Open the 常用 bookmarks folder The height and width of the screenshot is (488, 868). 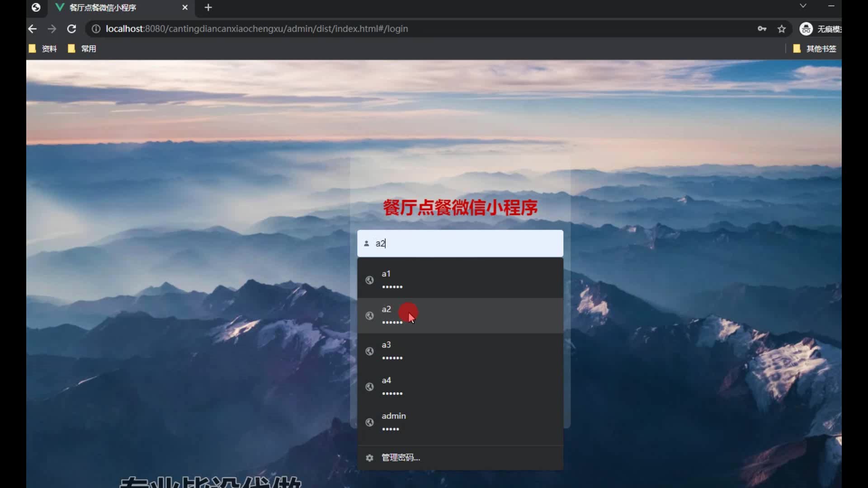click(82, 49)
